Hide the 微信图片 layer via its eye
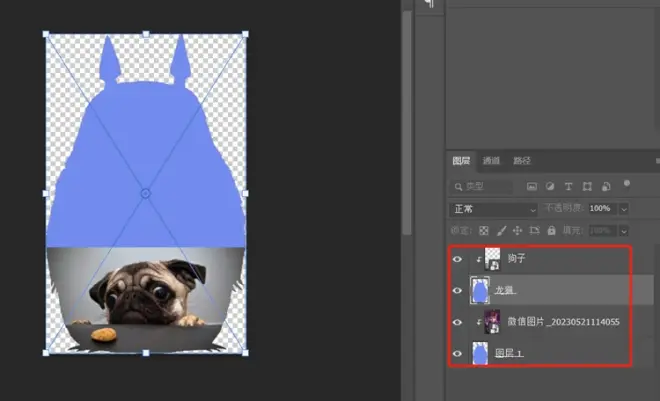660x401 pixels. coord(457,322)
